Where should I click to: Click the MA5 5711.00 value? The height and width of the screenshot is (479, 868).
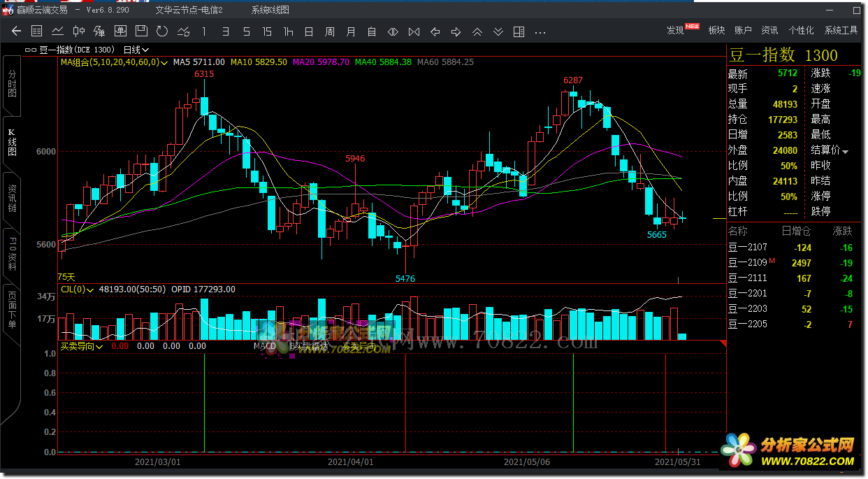click(x=199, y=62)
